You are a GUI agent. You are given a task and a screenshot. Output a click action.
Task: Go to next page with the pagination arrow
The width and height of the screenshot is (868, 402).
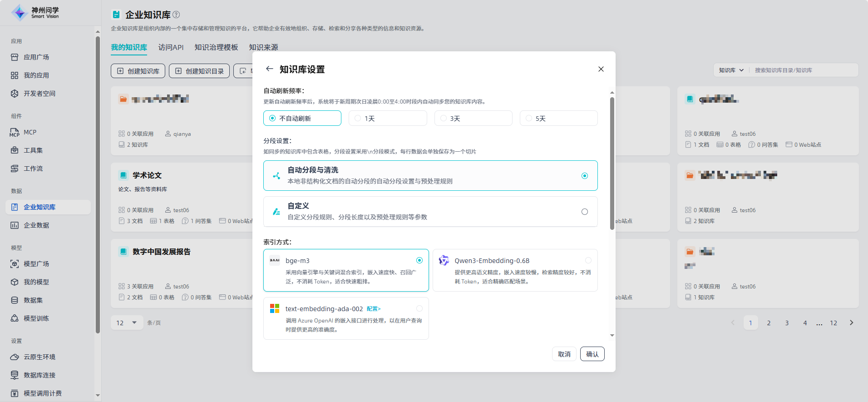tap(851, 323)
